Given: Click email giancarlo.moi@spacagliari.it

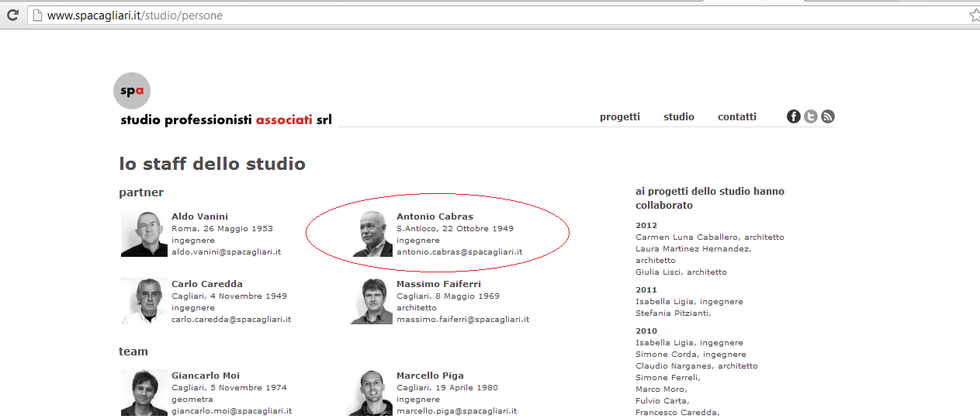Looking at the screenshot, I should (x=231, y=411).
